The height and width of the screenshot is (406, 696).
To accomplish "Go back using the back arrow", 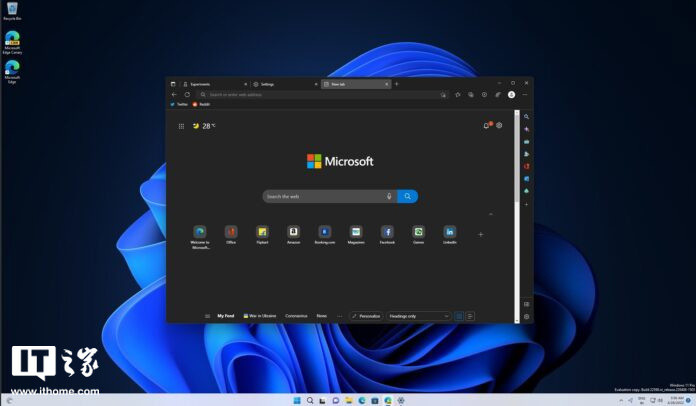I will tap(174, 95).
